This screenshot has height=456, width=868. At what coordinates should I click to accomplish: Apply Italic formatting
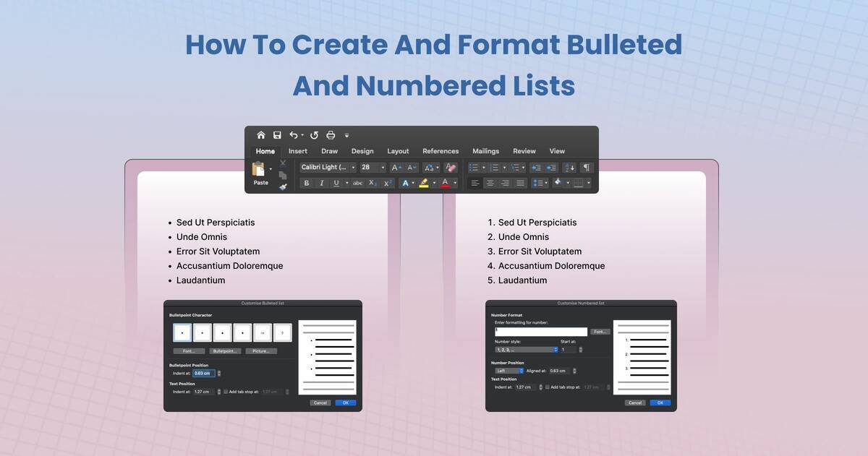tap(322, 182)
